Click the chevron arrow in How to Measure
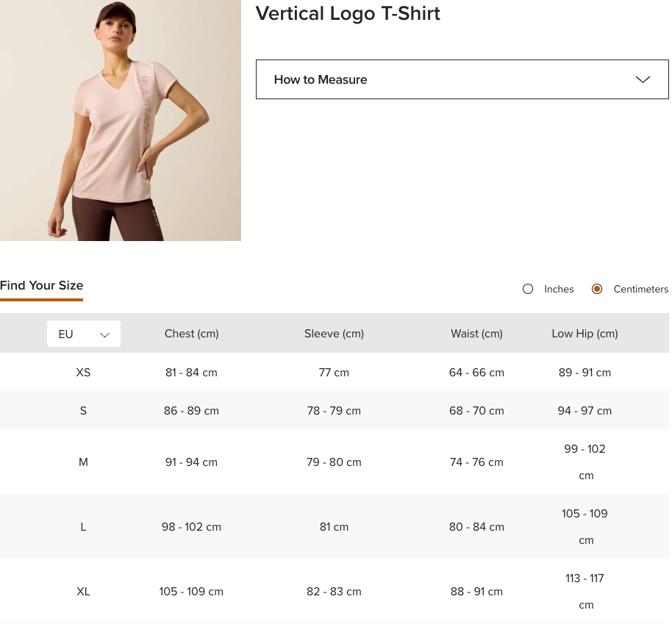 [x=643, y=79]
